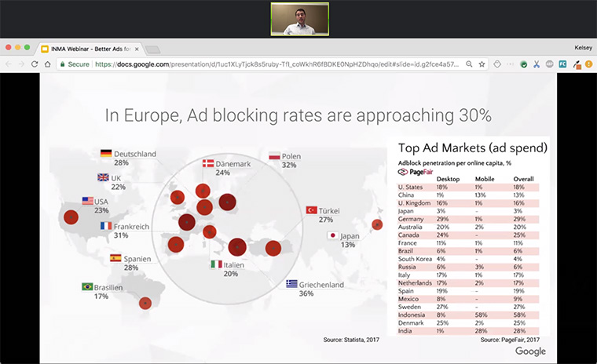Click the blue scissors extension icon
The width and height of the screenshot is (597, 364).
coord(537,64)
